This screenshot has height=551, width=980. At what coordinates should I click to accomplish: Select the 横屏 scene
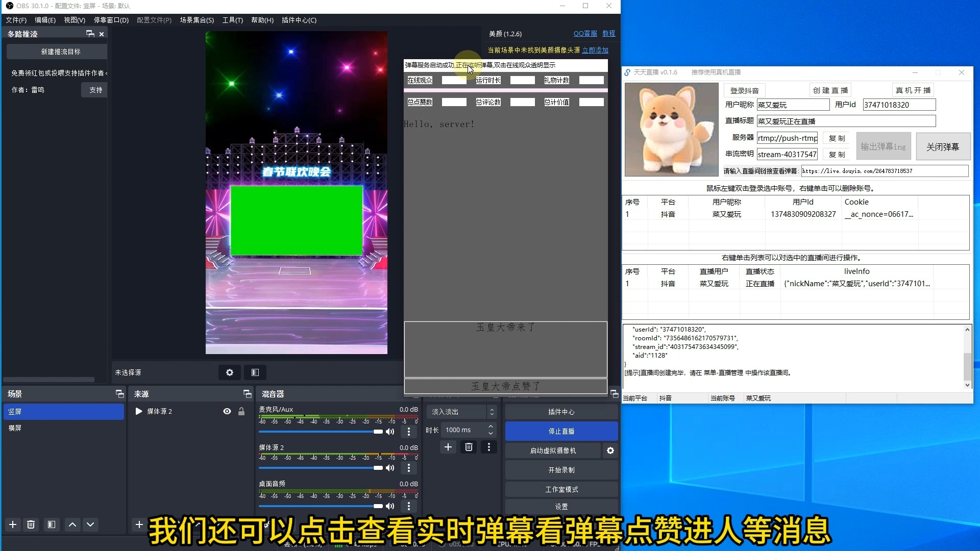(64, 428)
